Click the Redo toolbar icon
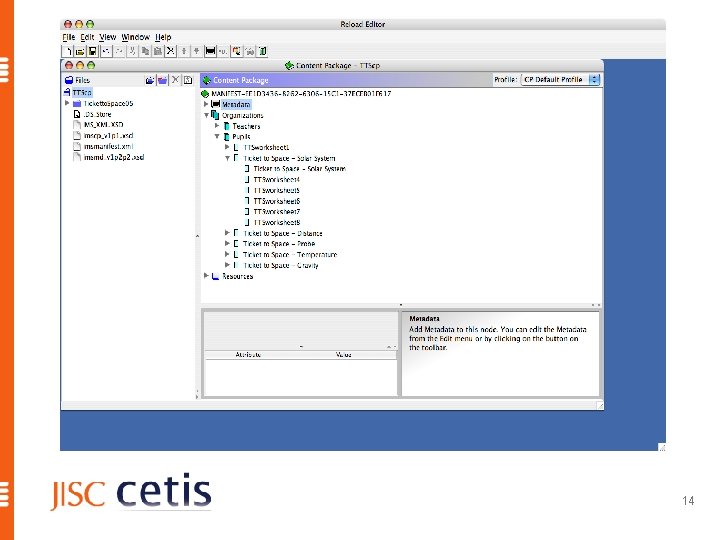This screenshot has height=540, width=720. pyautogui.click(x=119, y=51)
